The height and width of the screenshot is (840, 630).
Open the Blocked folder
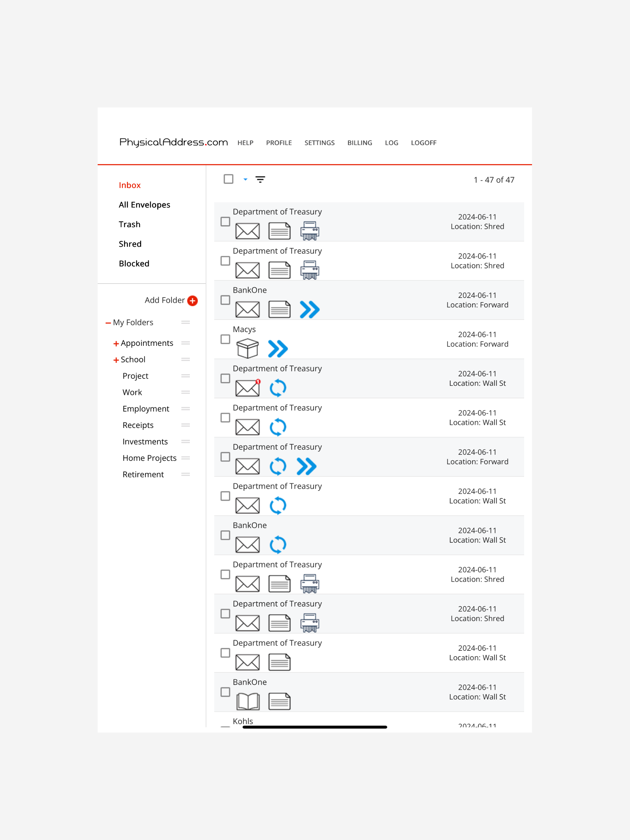[134, 263]
